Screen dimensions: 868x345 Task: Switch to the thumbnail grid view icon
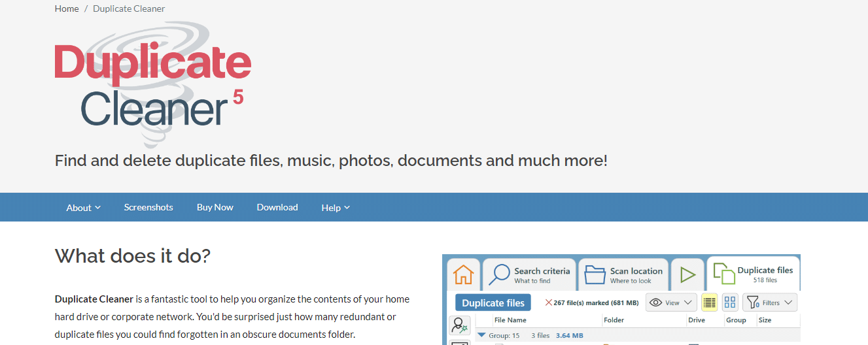730,303
